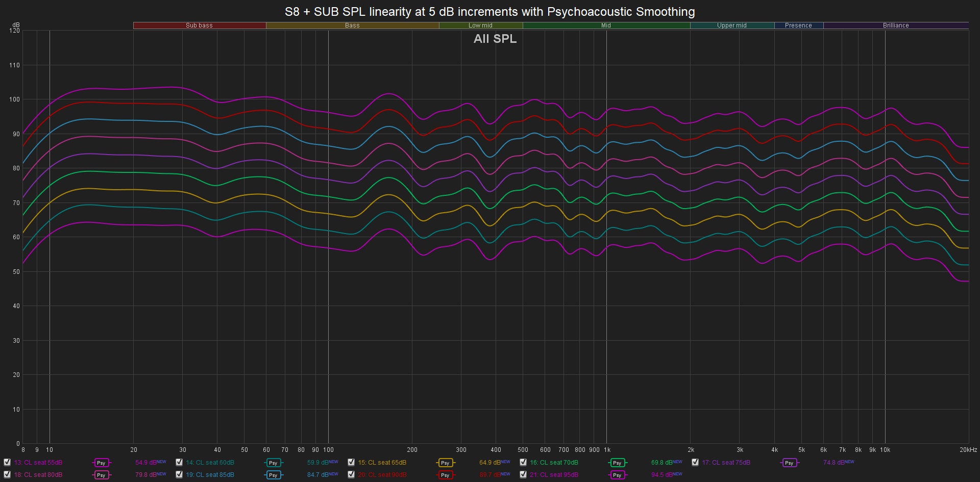980x482 pixels.
Task: Uncheck trace 13: CL seat 55dB
Action: tap(7, 462)
